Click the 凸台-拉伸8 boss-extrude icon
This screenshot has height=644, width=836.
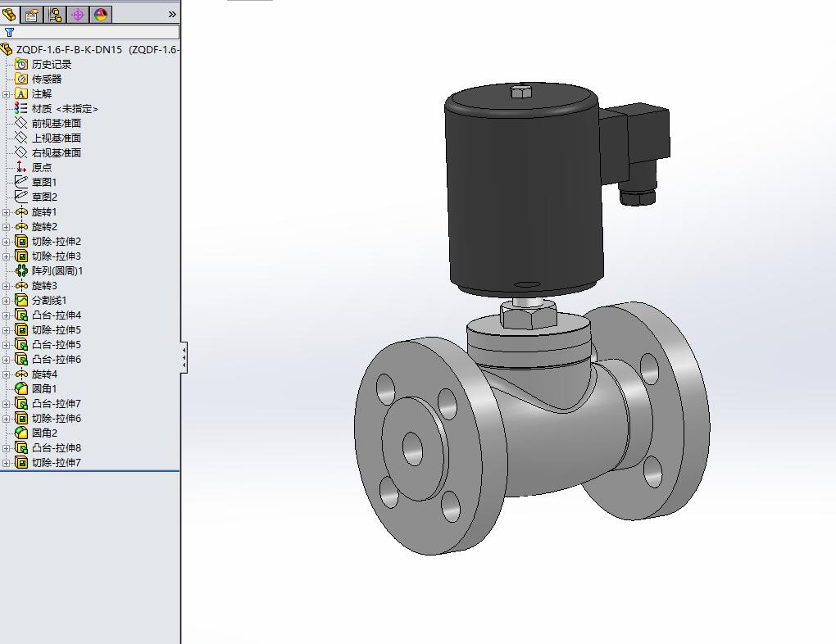(20, 448)
